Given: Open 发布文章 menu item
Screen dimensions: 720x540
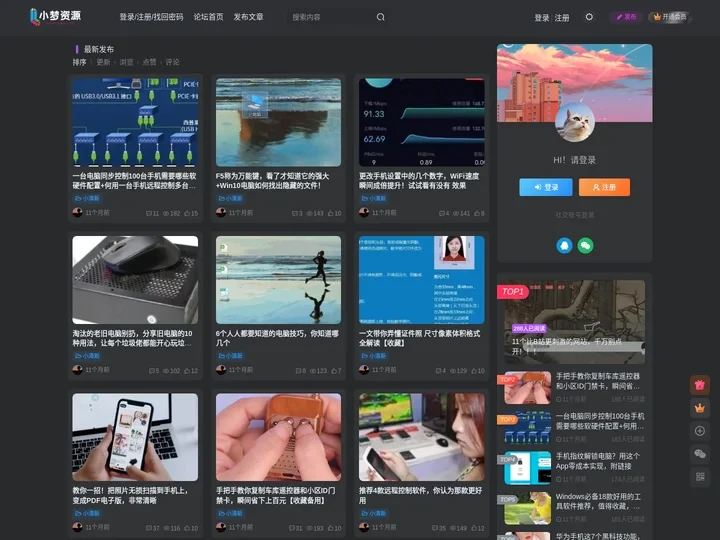Looking at the screenshot, I should click(x=248, y=17).
